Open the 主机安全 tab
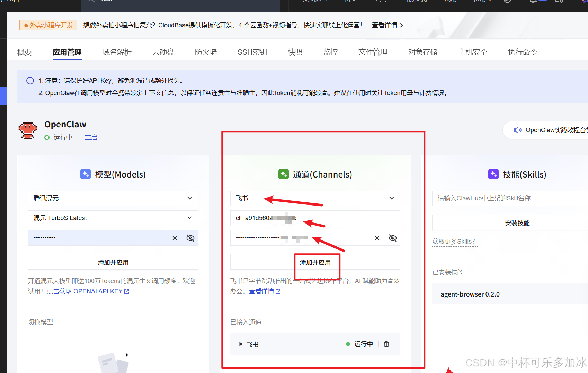The height and width of the screenshot is (373, 588). click(473, 52)
